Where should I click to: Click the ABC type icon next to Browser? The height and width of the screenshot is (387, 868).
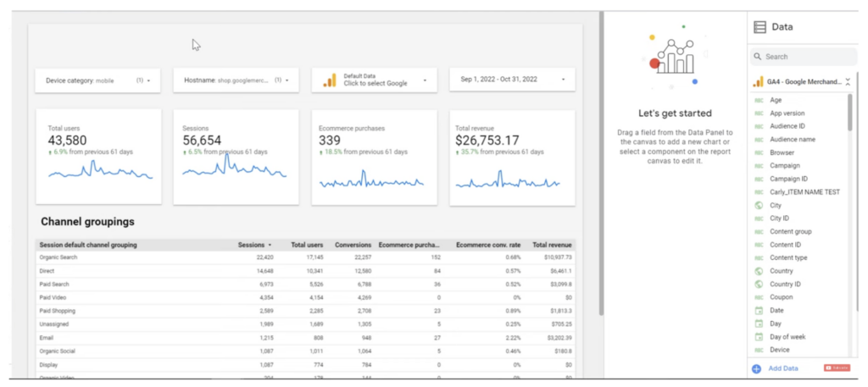click(x=759, y=152)
